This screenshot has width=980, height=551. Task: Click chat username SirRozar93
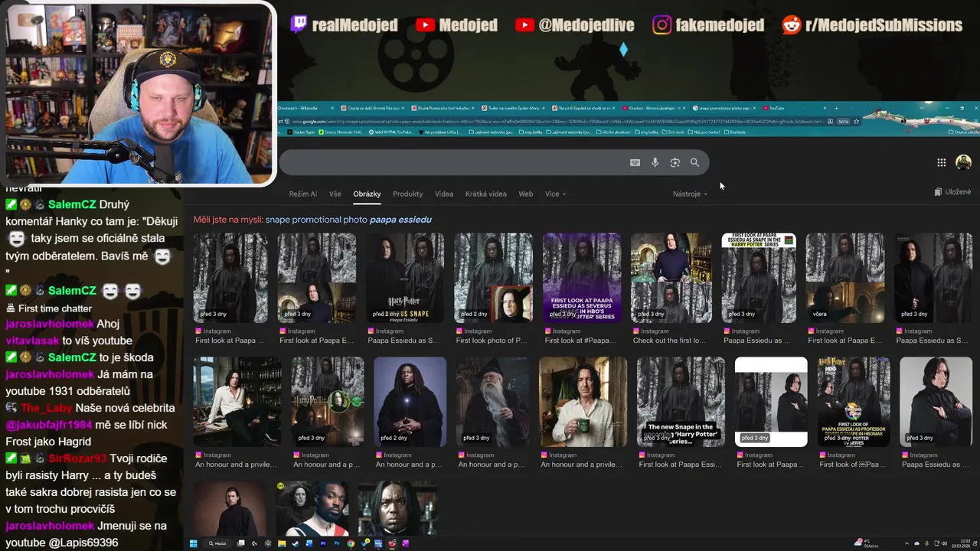(x=77, y=458)
